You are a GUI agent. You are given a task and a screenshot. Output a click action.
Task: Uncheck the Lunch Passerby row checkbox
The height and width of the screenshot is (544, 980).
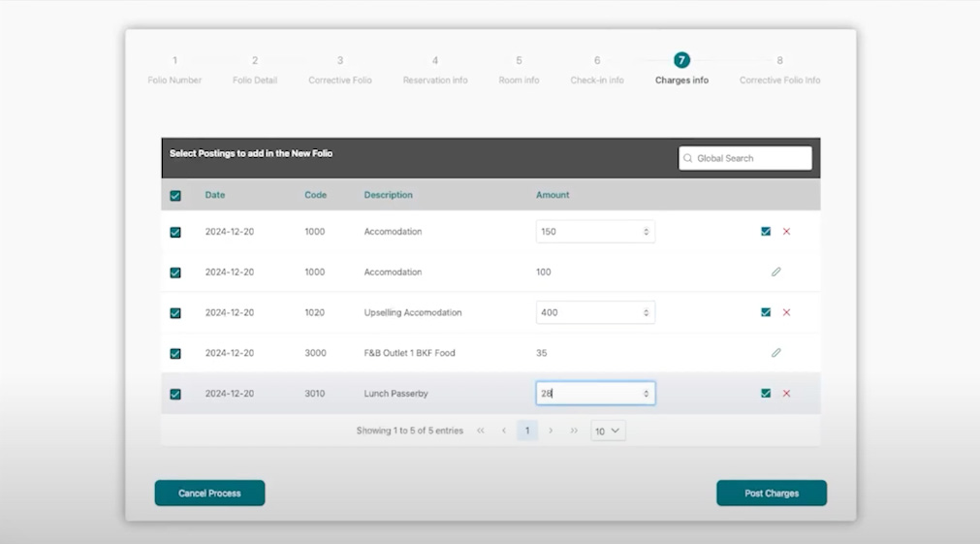click(175, 395)
